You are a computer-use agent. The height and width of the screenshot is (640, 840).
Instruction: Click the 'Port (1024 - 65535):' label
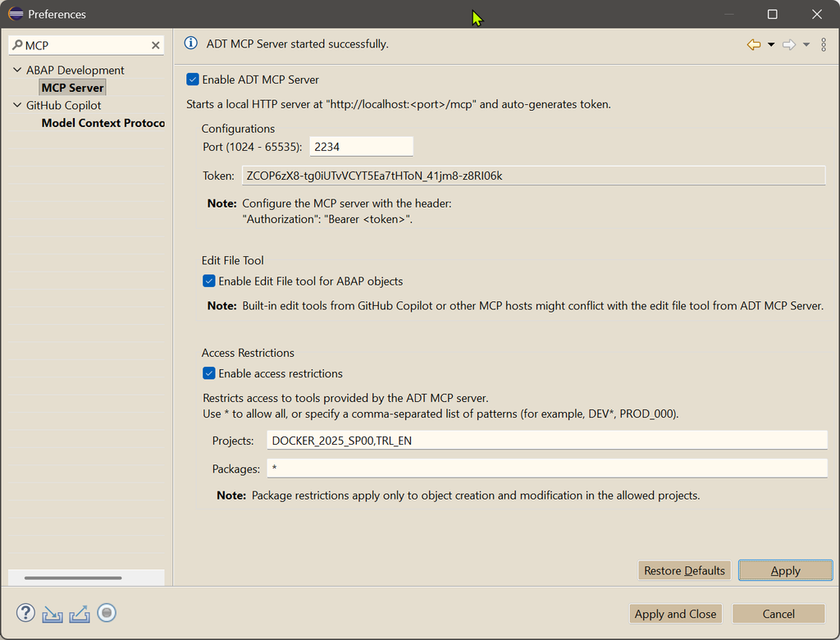(x=253, y=147)
